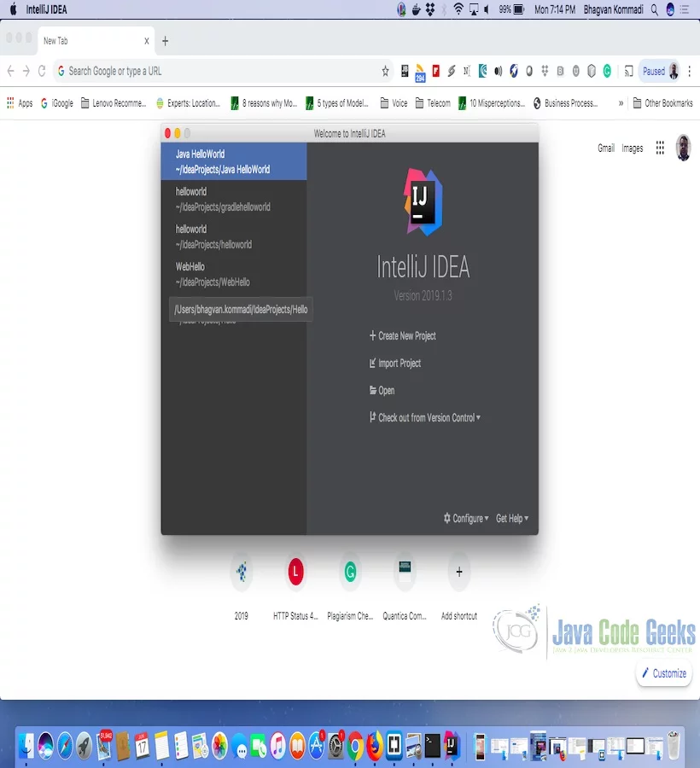Image resolution: width=700 pixels, height=768 pixels.
Task: Click the folder icon beside Open
Action: click(373, 390)
